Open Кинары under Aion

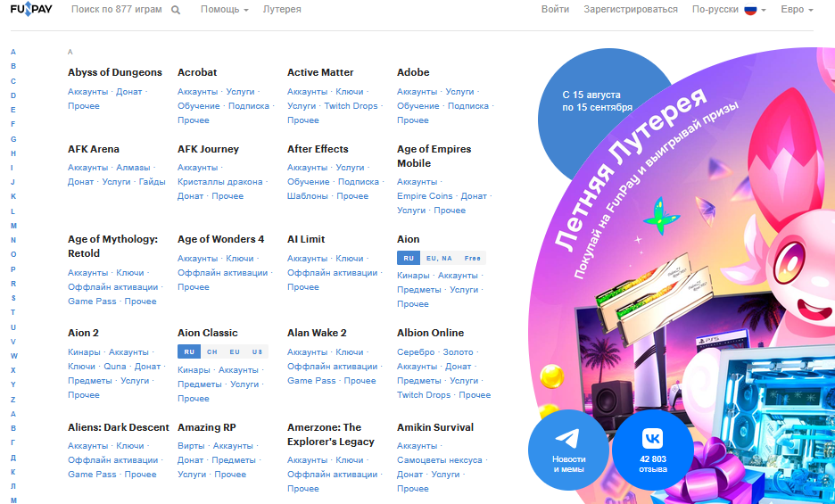coord(413,276)
